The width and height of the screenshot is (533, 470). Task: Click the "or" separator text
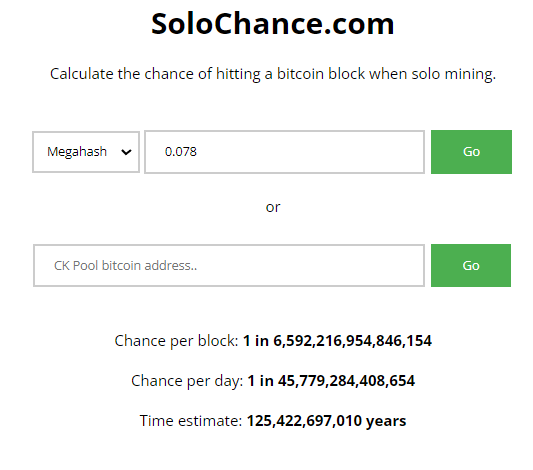[273, 207]
